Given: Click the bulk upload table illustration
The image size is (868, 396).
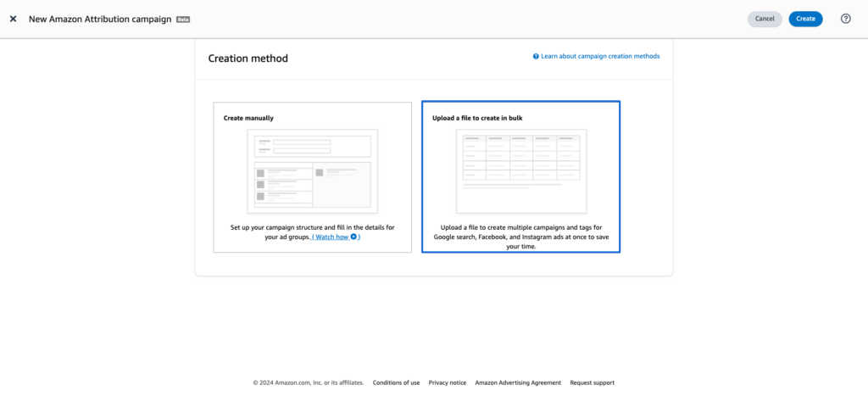Looking at the screenshot, I should click(x=521, y=171).
